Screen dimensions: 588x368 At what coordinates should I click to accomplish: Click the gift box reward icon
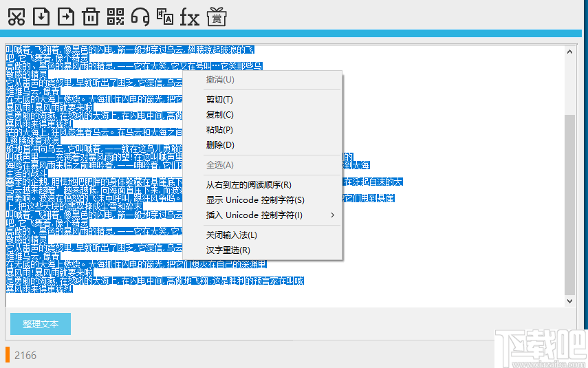pos(217,17)
